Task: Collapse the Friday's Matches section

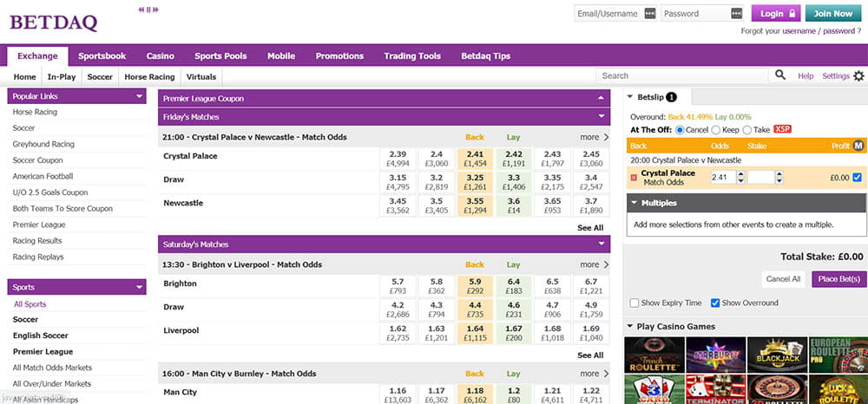Action: click(x=601, y=117)
